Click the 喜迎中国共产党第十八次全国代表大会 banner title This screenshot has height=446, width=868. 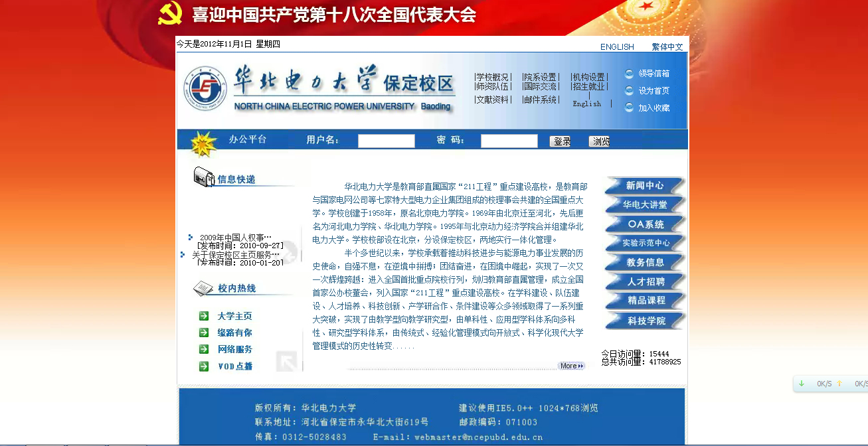334,15
